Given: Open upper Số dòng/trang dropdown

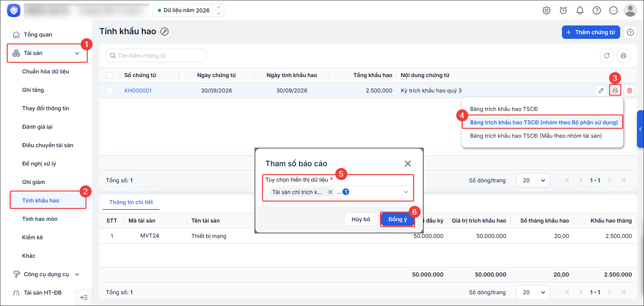Looking at the screenshot, I should coord(533,180).
